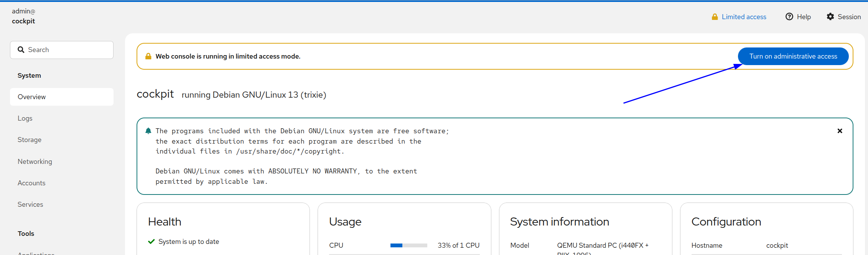Click the search magnifier icon
This screenshot has height=255, width=868.
[21, 50]
